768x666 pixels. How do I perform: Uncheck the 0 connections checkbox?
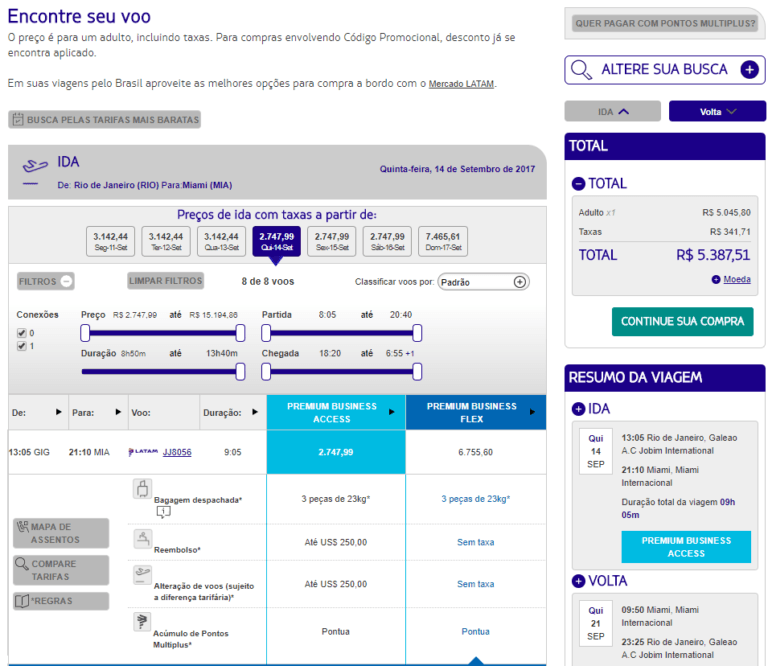[22, 333]
